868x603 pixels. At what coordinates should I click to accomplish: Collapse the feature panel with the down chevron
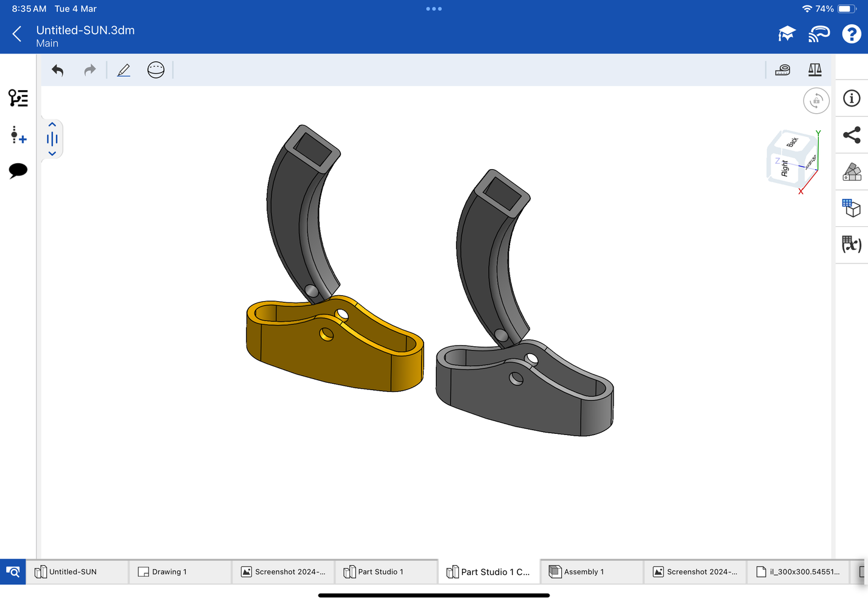[x=52, y=153]
